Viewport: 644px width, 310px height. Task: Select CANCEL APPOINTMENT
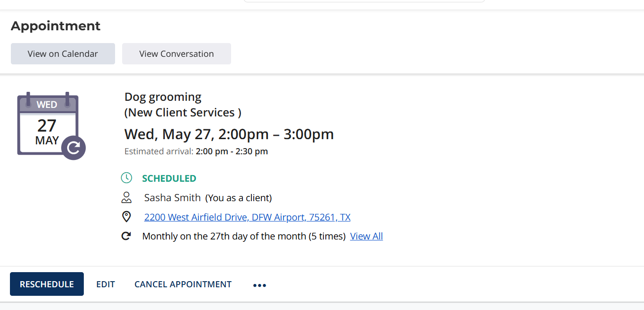183,284
